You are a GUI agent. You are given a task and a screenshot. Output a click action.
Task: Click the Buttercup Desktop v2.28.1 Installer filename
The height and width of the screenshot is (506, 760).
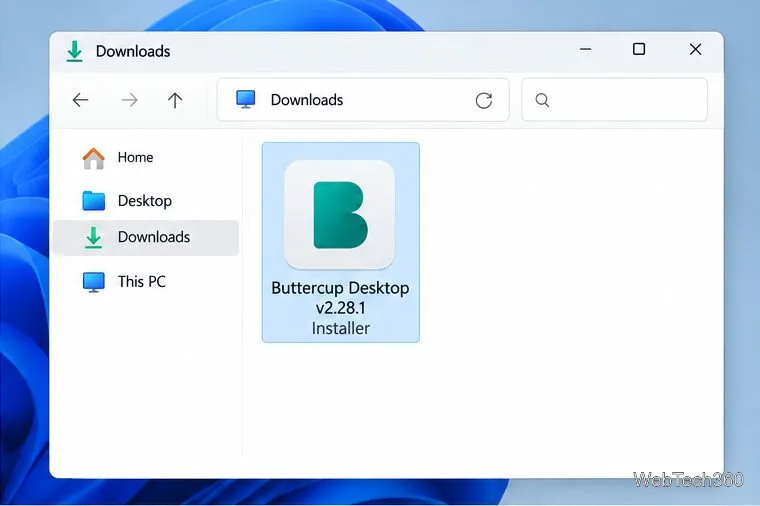tap(340, 308)
